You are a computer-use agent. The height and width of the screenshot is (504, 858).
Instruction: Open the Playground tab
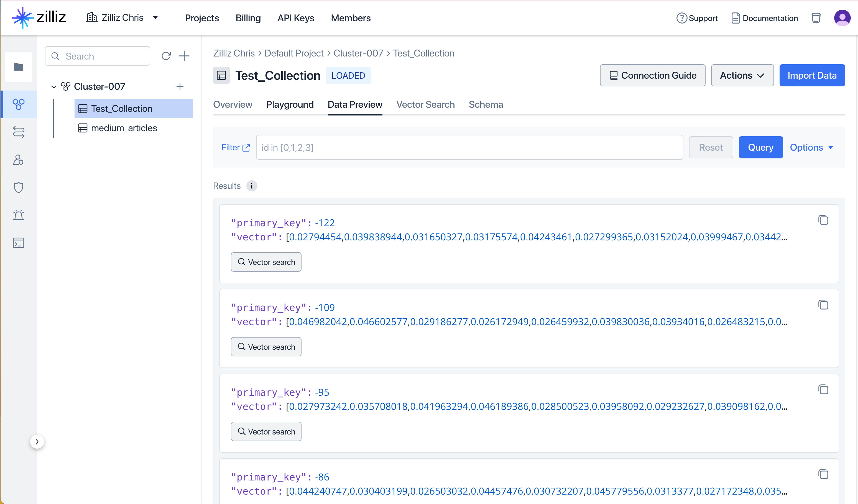pos(290,104)
